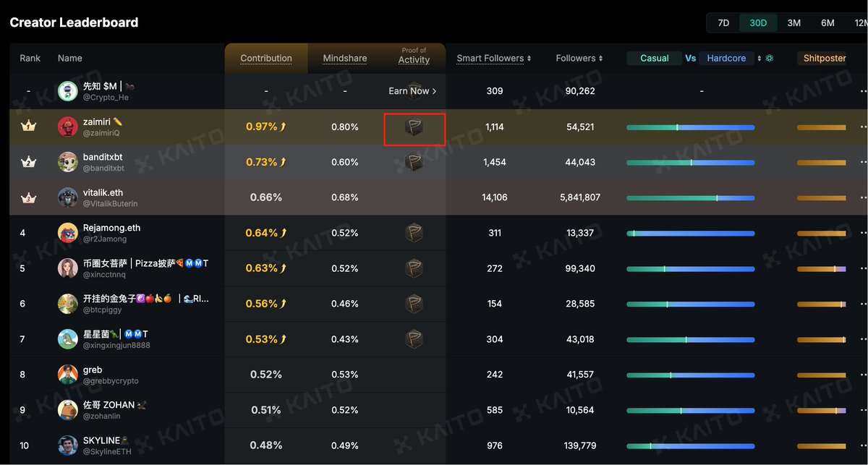This screenshot has height=465, width=868.
Task: Click banditxbt's Proof of Activity badge
Action: pyautogui.click(x=414, y=162)
